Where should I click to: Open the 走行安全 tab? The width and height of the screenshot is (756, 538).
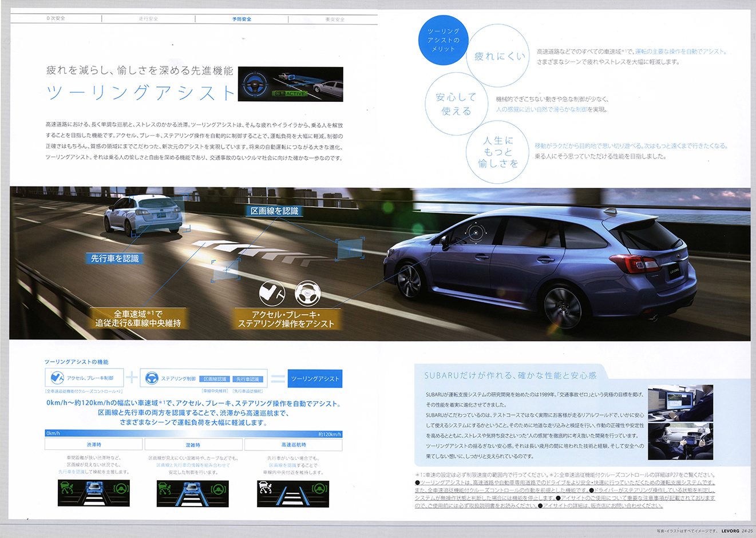(x=148, y=19)
